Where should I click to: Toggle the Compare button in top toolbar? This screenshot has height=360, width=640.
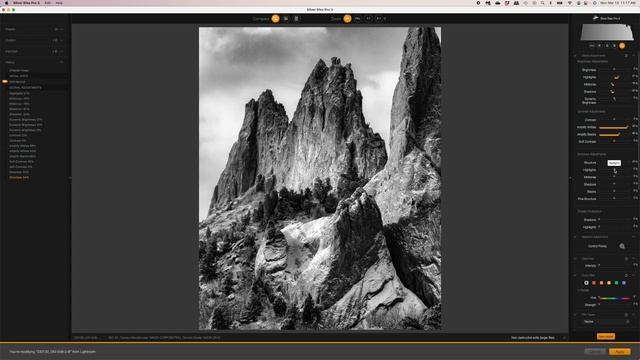276,18
